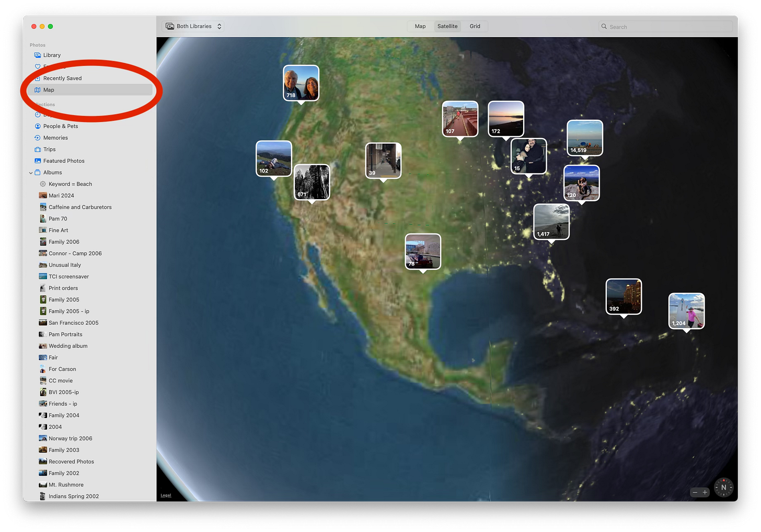The width and height of the screenshot is (761, 532).
Task: Click the Albums folder icon
Action: (x=38, y=172)
